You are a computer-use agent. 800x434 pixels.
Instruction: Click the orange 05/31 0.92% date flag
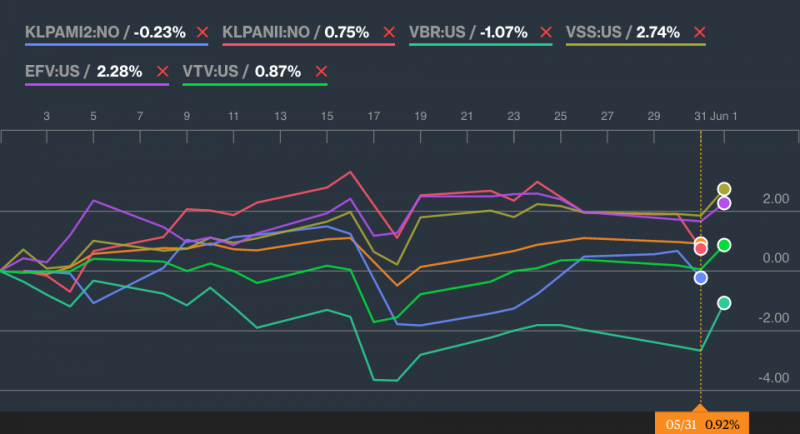coord(702,424)
